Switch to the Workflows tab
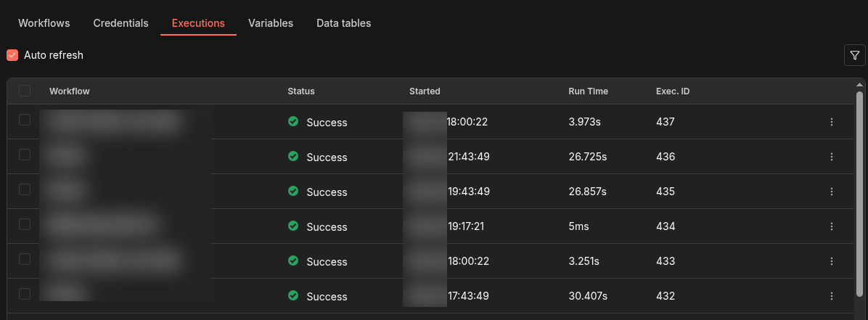Screen dimensions: 868x320 [x=44, y=23]
